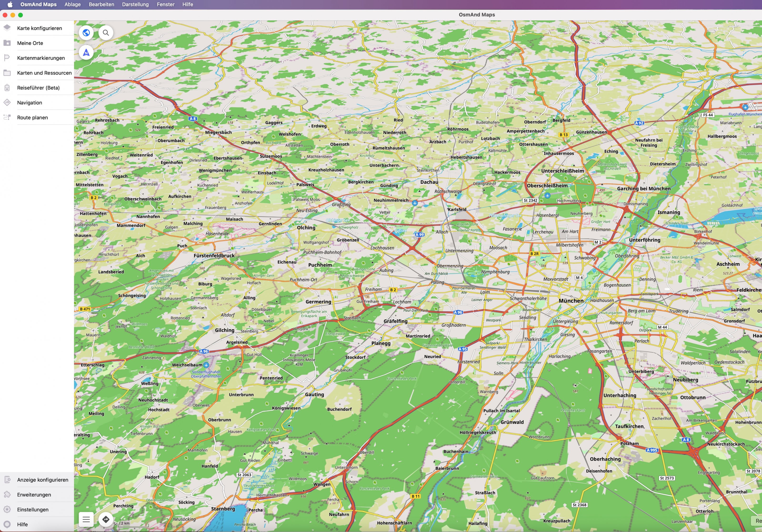Screen dimensions: 762x532
Task: Click the Einstellungen gear icon
Action: coord(7,509)
